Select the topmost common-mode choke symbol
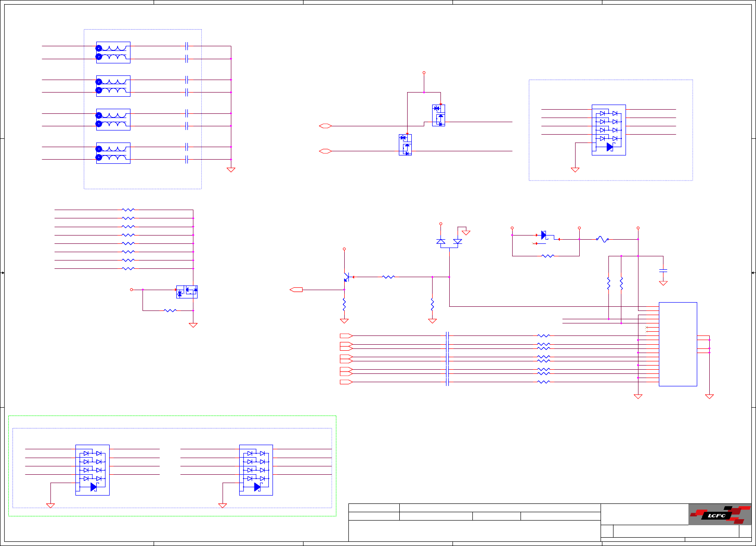Screen dimensions: 756x546 [113, 52]
